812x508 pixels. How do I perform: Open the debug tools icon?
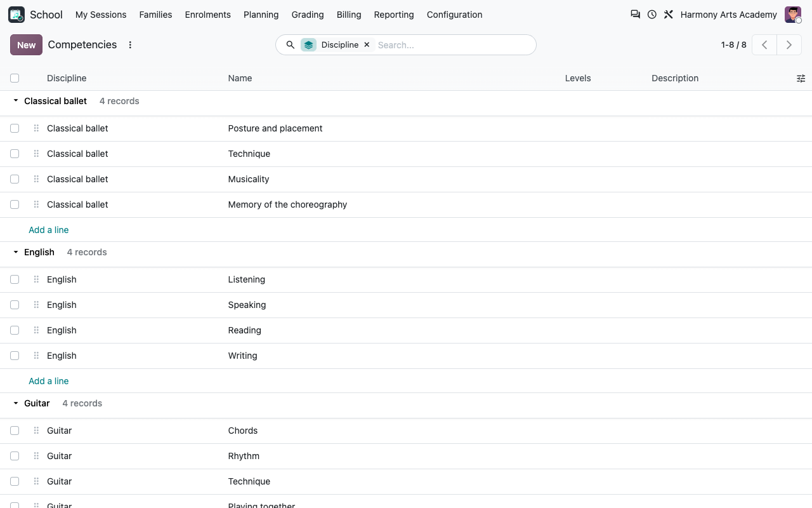click(668, 14)
